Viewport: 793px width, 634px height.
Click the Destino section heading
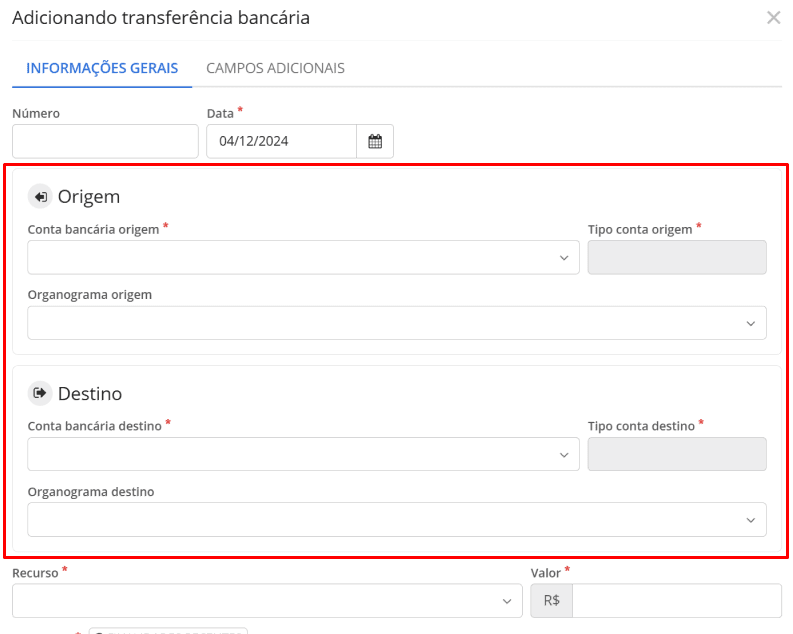point(90,393)
